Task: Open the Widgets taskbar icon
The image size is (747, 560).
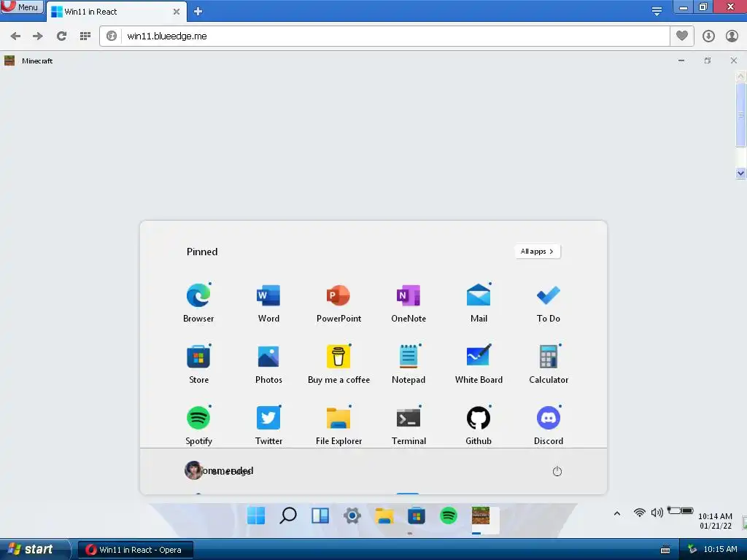Action: click(320, 516)
